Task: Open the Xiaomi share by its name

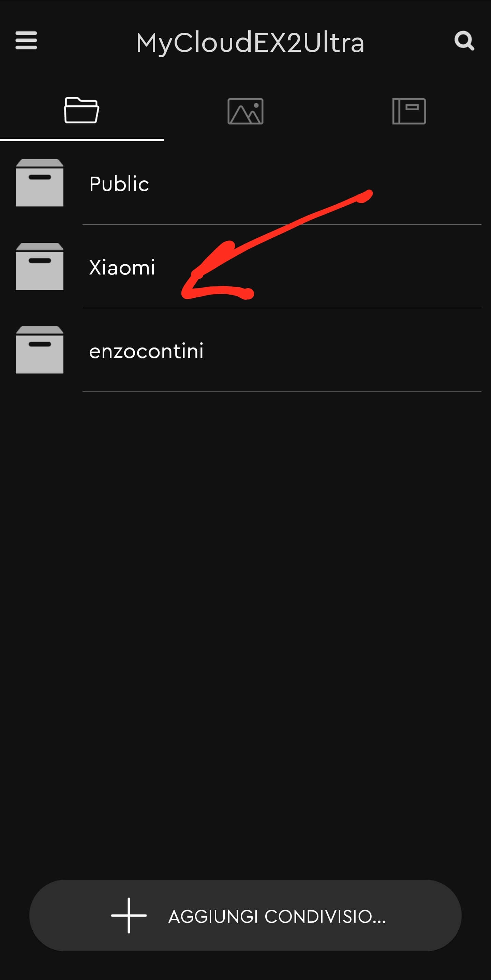Action: (122, 267)
